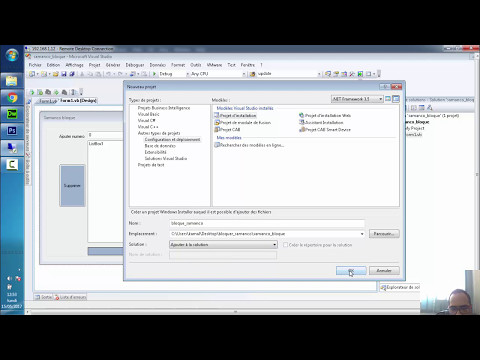Open Camtasia from the taskbar
Screen dimensions: 480x360
[x=12, y=164]
